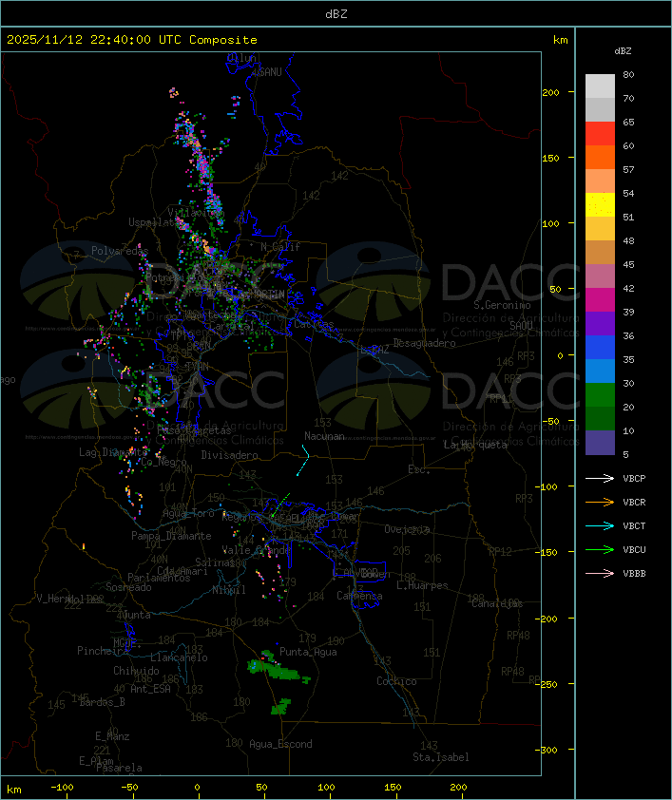Image resolution: width=672 pixels, height=800 pixels.
Task: Select the gray 65-70 dBZ legend swatch
Action: pos(600,109)
